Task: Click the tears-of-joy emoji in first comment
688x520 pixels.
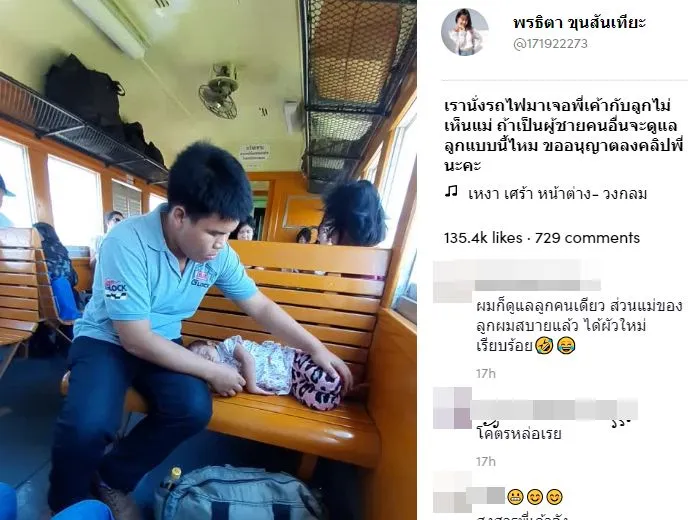Action: [566, 346]
